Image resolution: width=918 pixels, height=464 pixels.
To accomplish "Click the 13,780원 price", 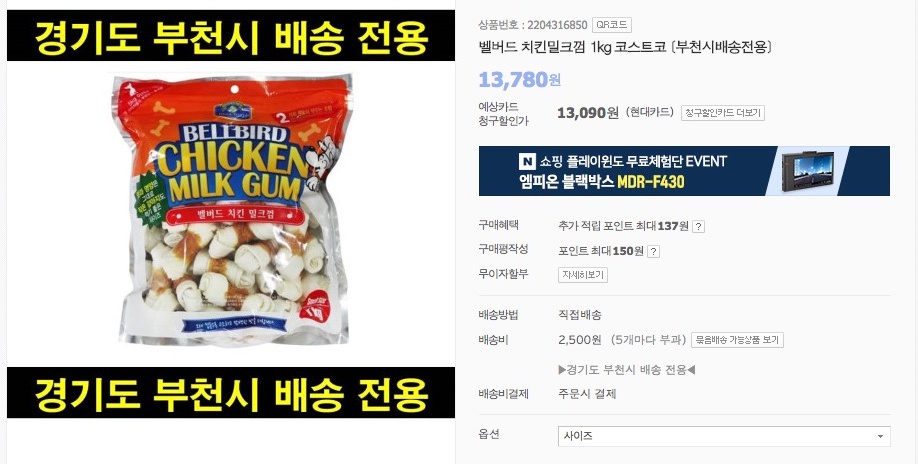I will [x=519, y=80].
